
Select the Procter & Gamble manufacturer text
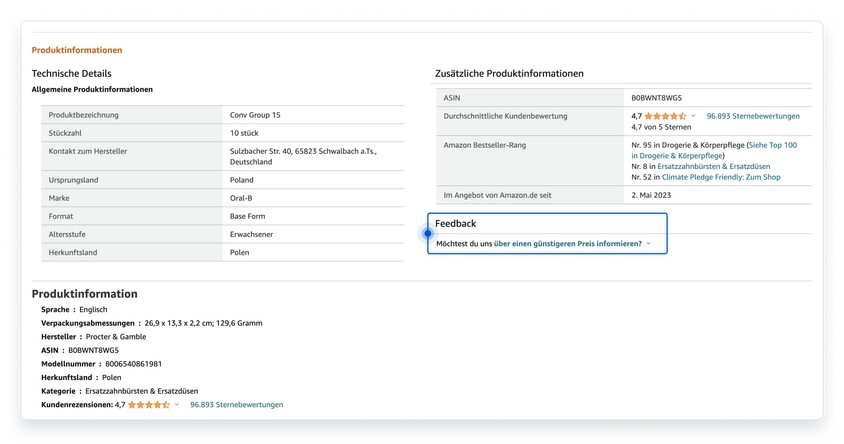click(x=116, y=337)
